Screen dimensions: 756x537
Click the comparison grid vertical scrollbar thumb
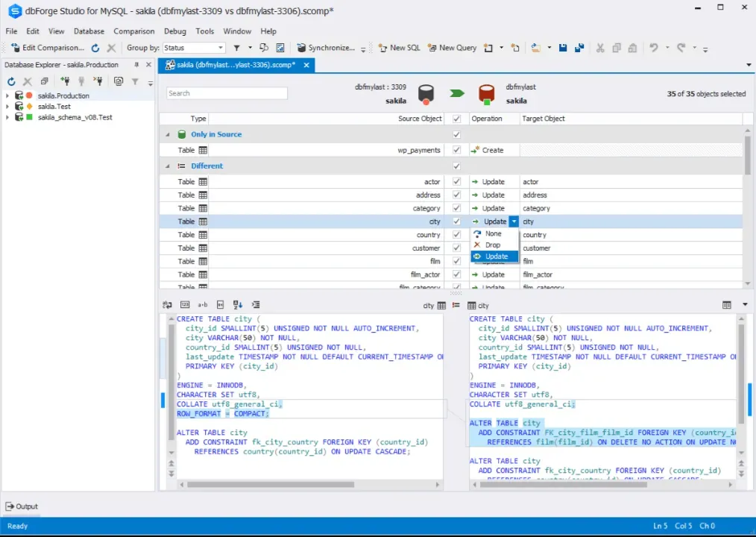point(747,156)
